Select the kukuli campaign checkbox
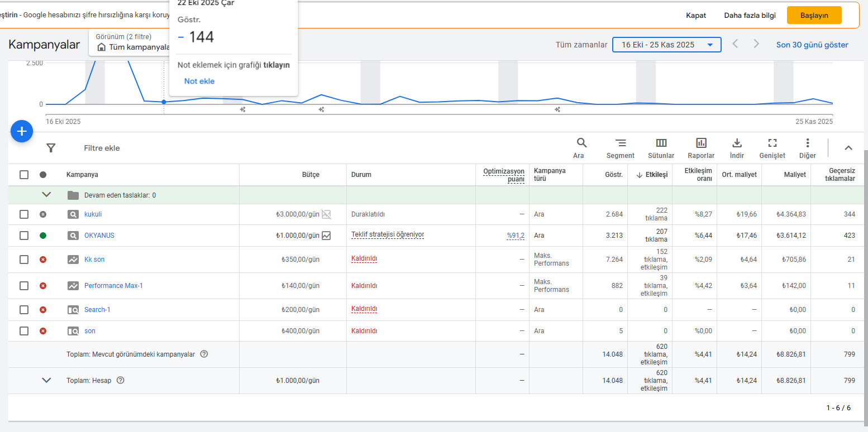 point(24,214)
